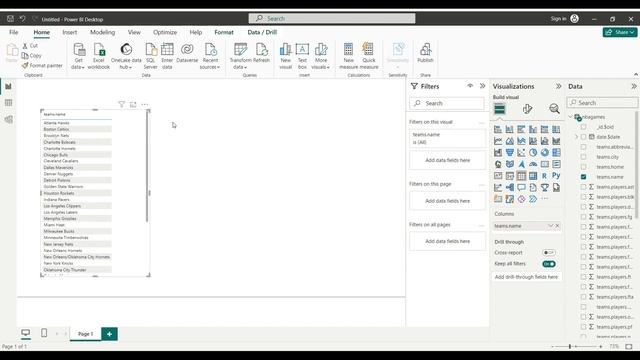Switch to Model view in left sidebar

point(9,119)
